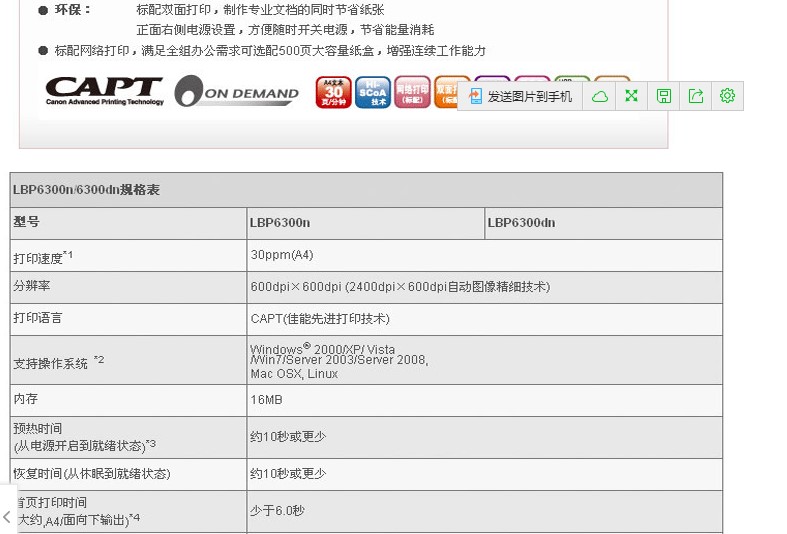Select the 打印语言 row label
787x534 pixels.
coord(38,318)
